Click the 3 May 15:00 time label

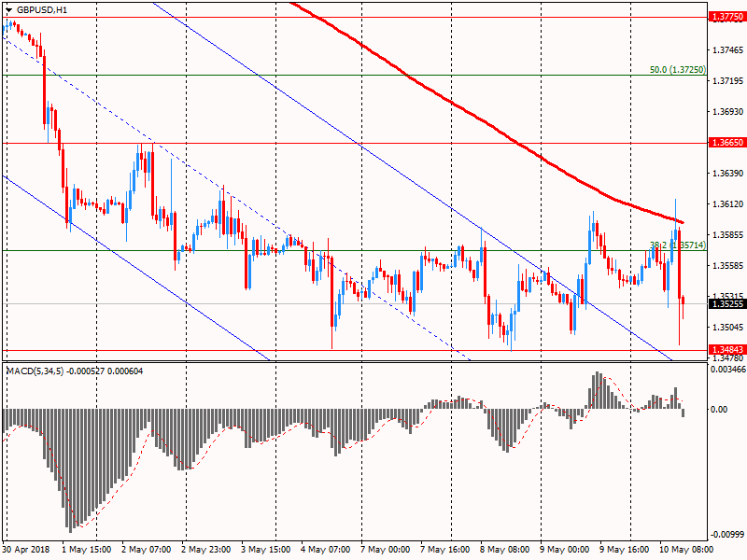(x=266, y=550)
